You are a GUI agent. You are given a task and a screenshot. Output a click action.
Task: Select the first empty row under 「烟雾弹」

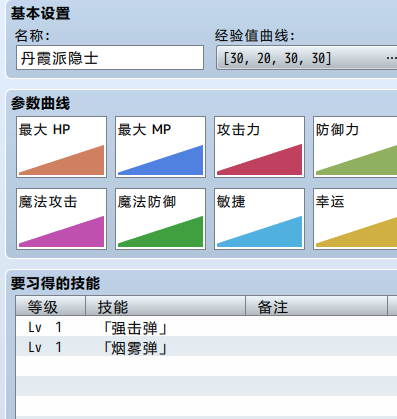(206, 366)
